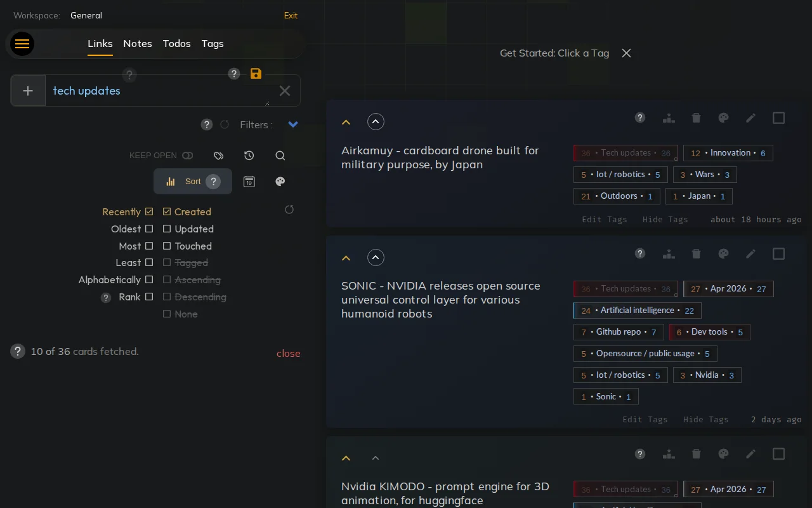Check the Touched option
This screenshot has height=508, width=812.
[167, 246]
